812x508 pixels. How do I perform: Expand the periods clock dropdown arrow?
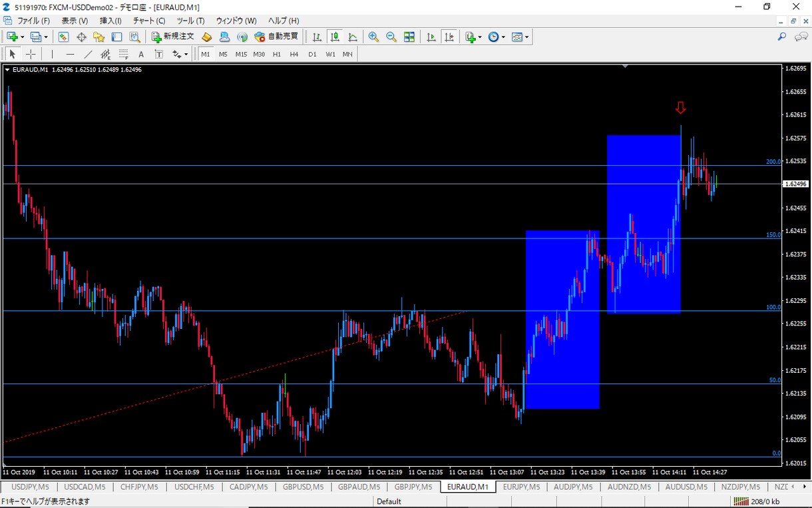click(503, 37)
